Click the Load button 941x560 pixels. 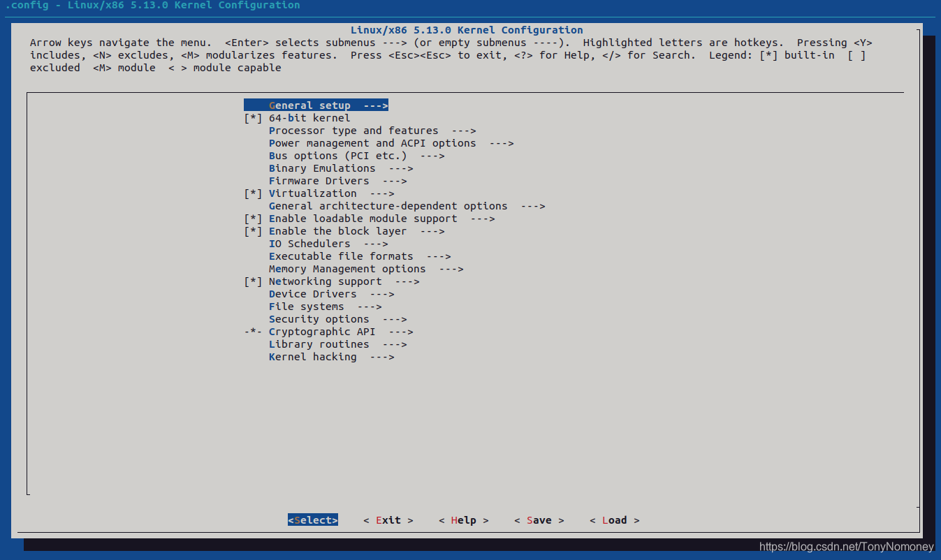(x=615, y=520)
